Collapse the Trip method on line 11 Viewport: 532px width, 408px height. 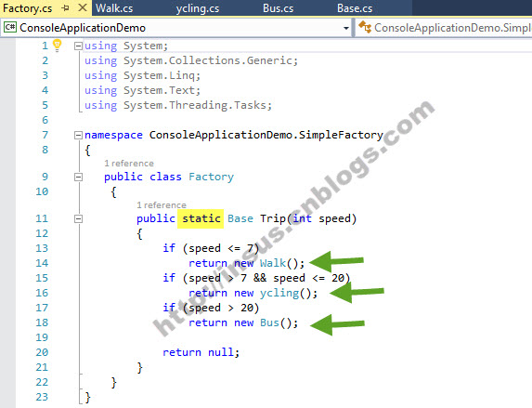(x=78, y=218)
